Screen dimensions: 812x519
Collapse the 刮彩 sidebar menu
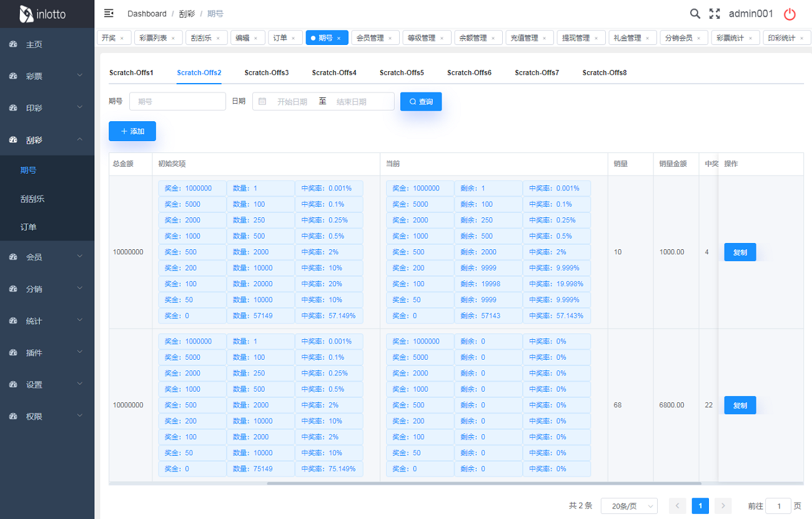point(47,140)
